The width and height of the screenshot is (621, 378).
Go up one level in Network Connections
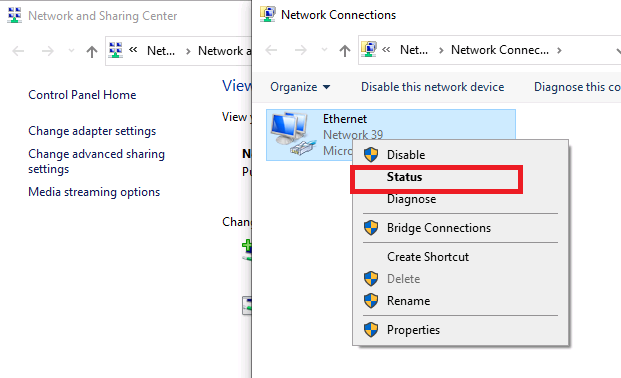pyautogui.click(x=345, y=50)
